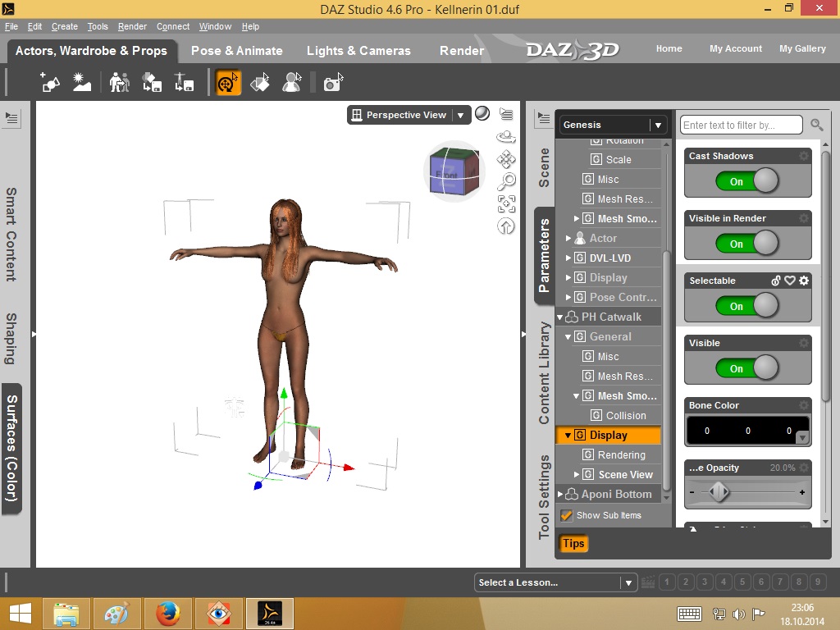This screenshot has width=840, height=630.
Task: Open File Explorer from the taskbar
Action: point(66,614)
